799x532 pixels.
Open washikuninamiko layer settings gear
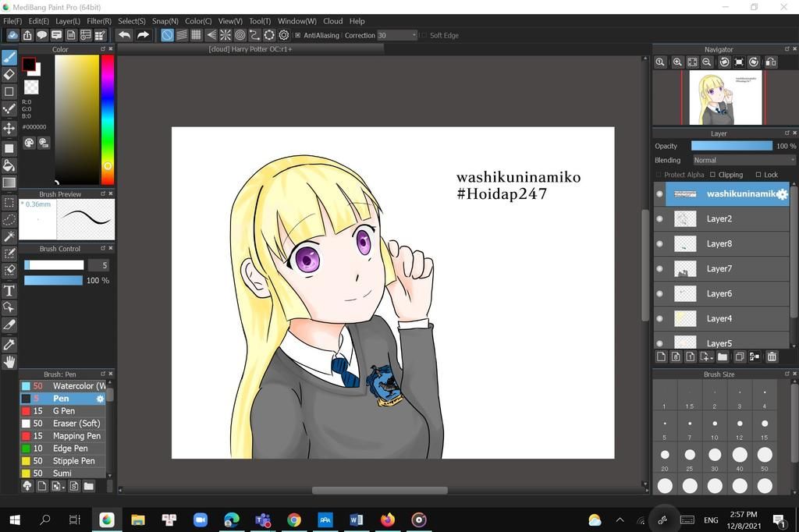tap(782, 194)
